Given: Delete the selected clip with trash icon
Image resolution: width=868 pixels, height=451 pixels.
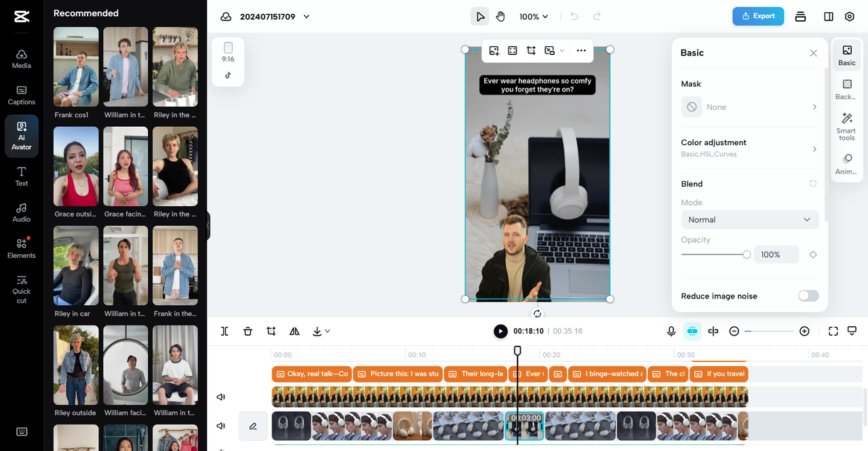Looking at the screenshot, I should coord(248,331).
